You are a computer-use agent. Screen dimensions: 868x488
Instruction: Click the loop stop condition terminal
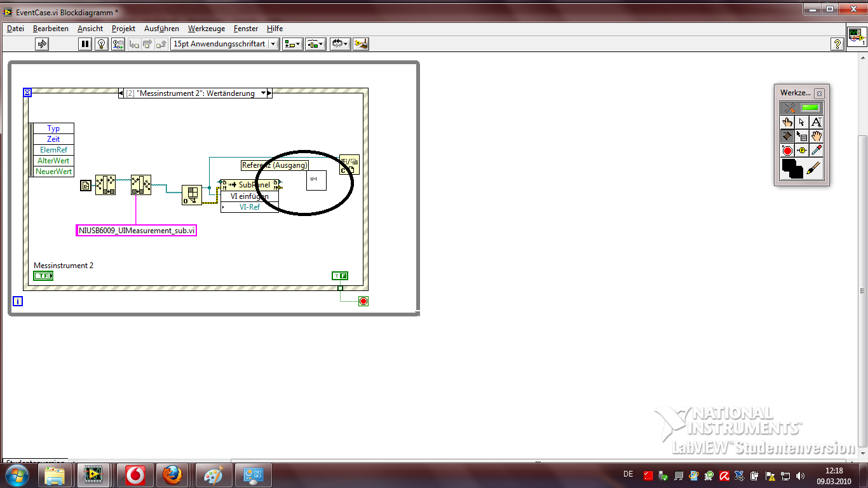click(x=363, y=301)
